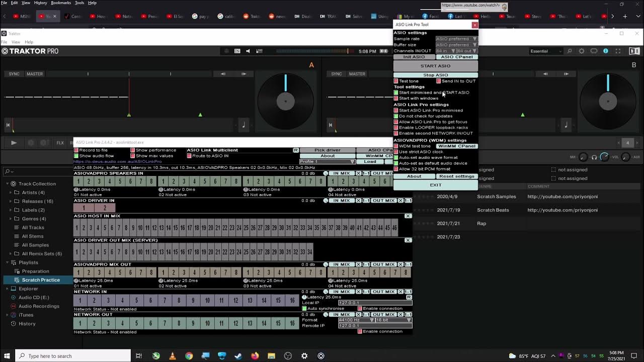Click the AUX knob
This screenshot has height=362, width=644.
[x=626, y=157]
